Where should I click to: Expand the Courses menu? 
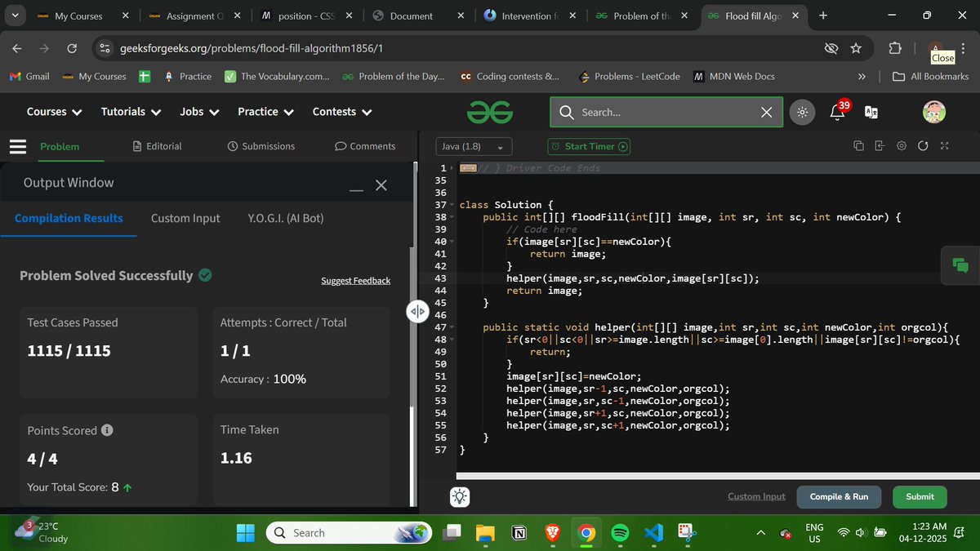tap(54, 112)
